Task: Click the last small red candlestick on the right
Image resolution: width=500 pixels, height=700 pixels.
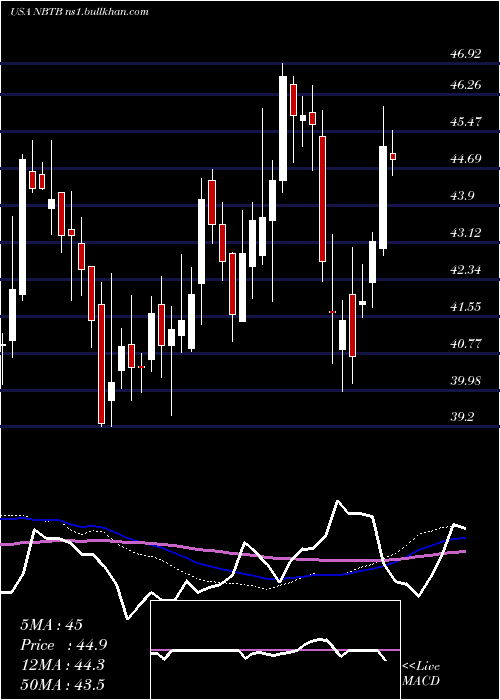Action: pyautogui.click(x=393, y=156)
